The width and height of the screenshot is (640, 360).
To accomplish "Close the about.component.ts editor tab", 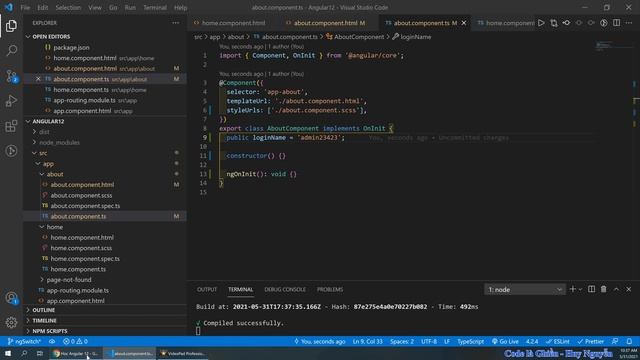I will (464, 23).
